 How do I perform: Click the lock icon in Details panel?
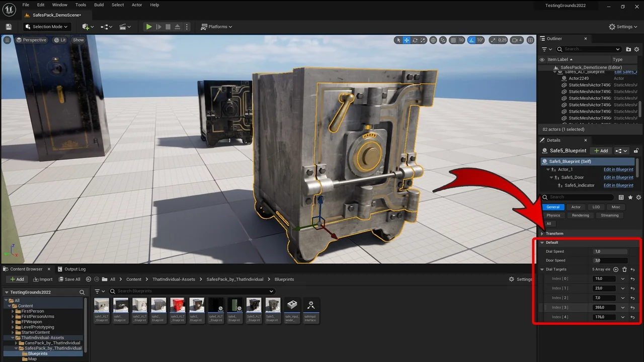click(636, 151)
